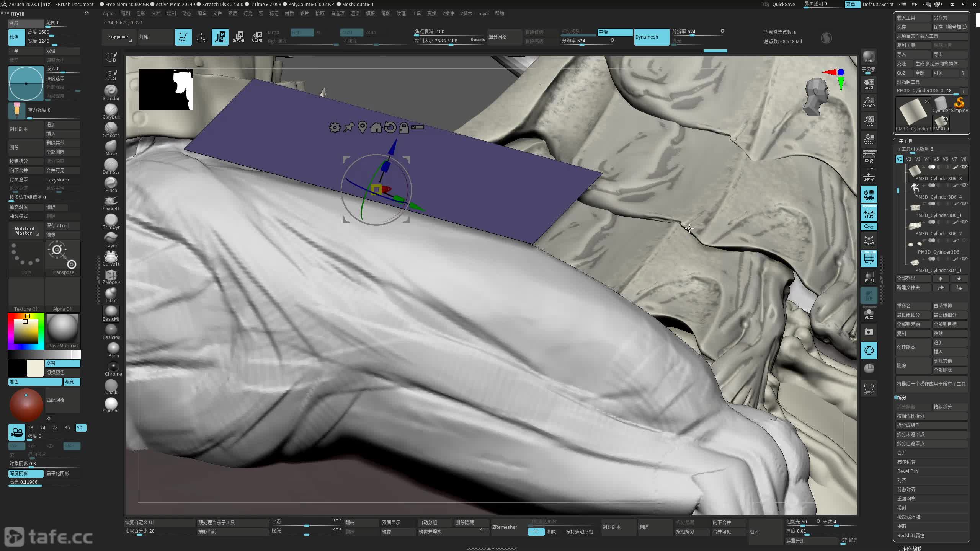Screen dimensions: 980x551
Task: Expand the 布尔运算 section
Action: point(906,462)
